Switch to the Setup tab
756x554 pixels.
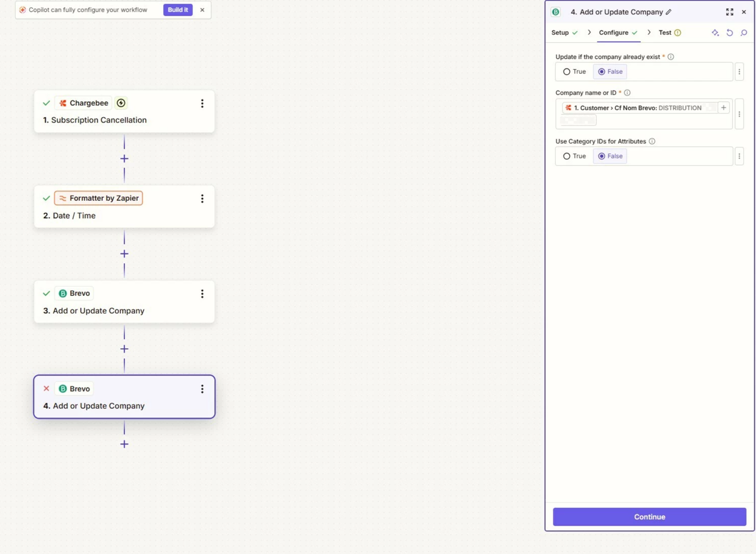pos(564,33)
